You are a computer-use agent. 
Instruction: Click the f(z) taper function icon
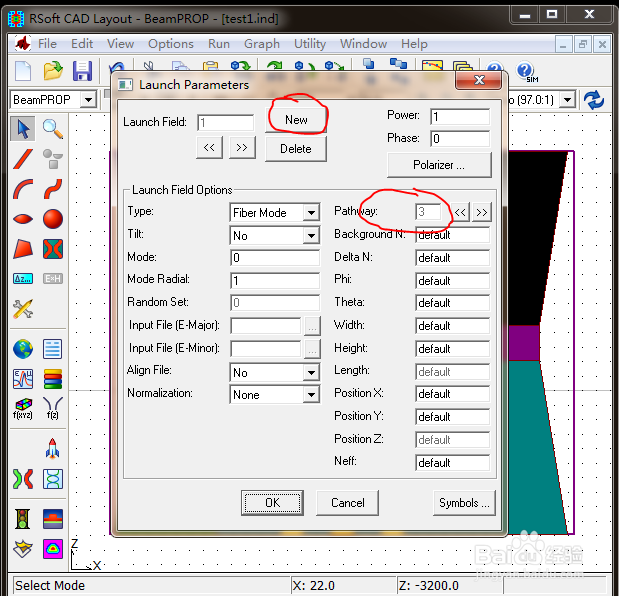[53, 409]
